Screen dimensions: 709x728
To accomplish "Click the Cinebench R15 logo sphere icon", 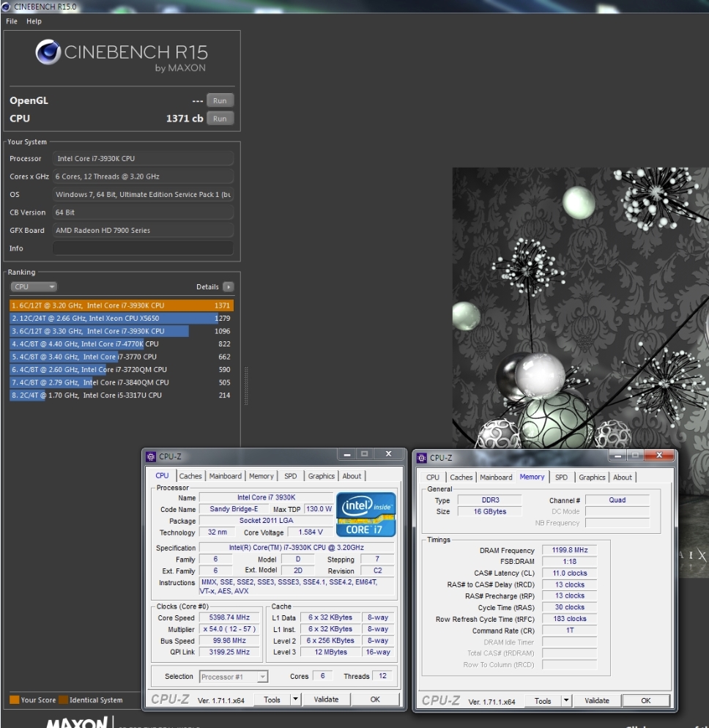I will click(x=48, y=52).
